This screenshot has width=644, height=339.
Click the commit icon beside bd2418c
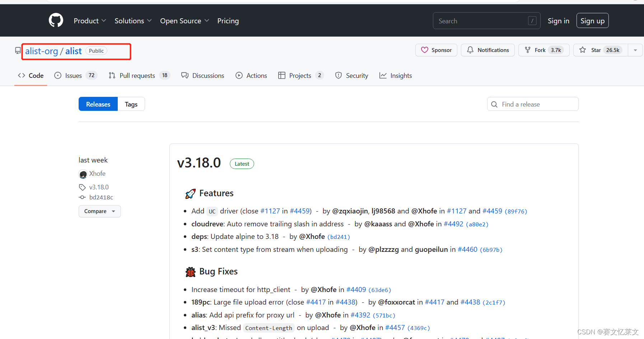pyautogui.click(x=82, y=197)
